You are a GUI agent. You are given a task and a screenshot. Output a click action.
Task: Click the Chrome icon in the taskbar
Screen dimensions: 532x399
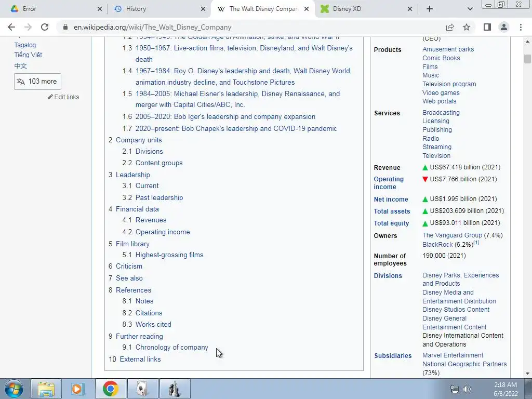(110, 389)
